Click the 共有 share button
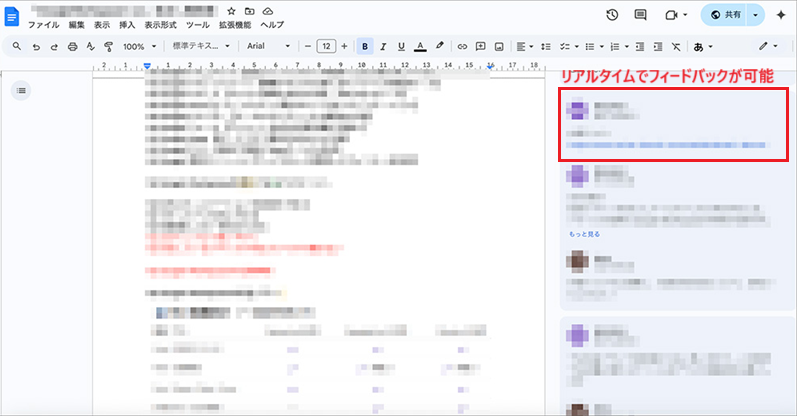Image resolution: width=797 pixels, height=417 pixels. click(725, 15)
